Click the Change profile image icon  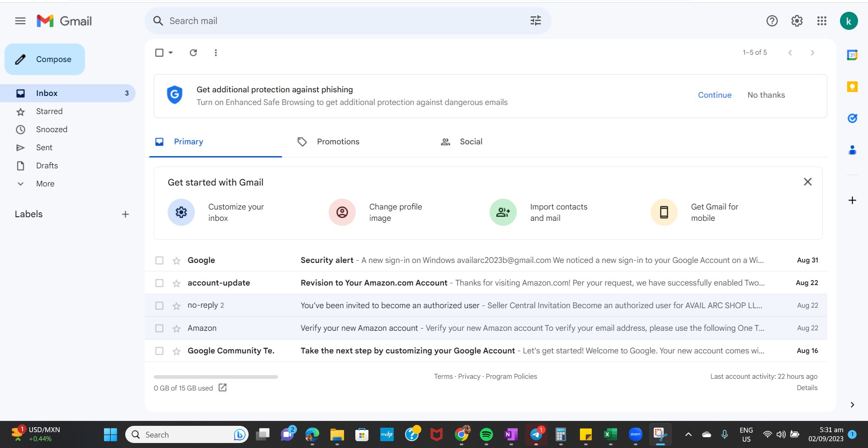342,212
